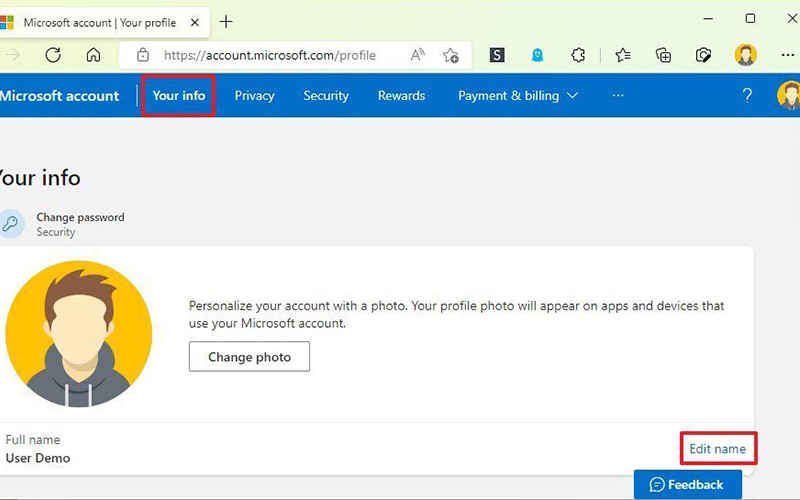Screen dimensions: 800x500
Task: Close the Microsoft account tab
Action: click(194, 22)
